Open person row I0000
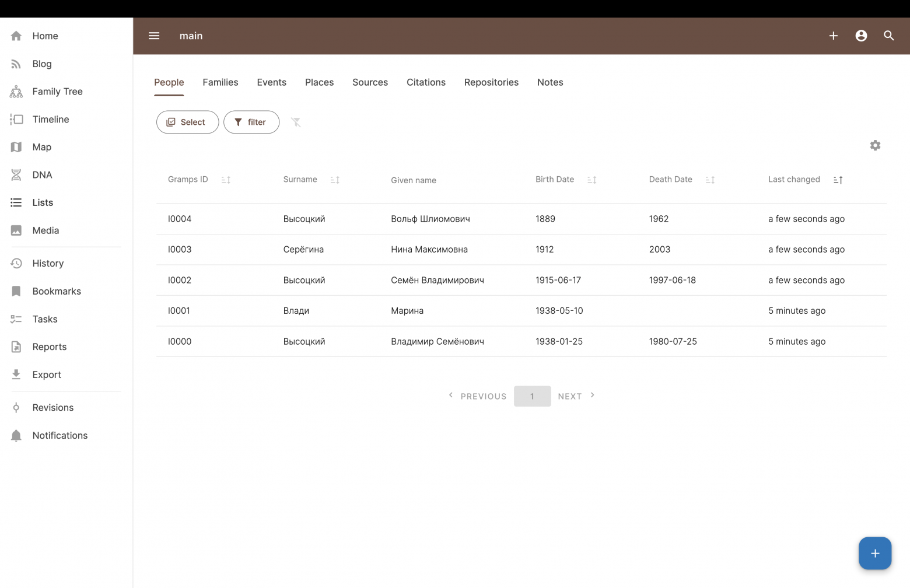The image size is (910, 588). point(521,341)
